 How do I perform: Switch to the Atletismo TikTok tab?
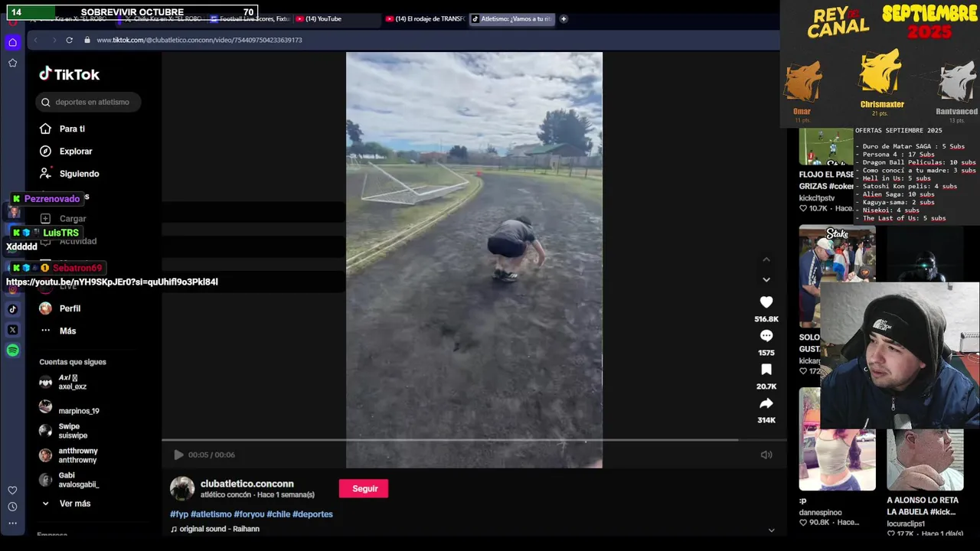[x=511, y=19]
